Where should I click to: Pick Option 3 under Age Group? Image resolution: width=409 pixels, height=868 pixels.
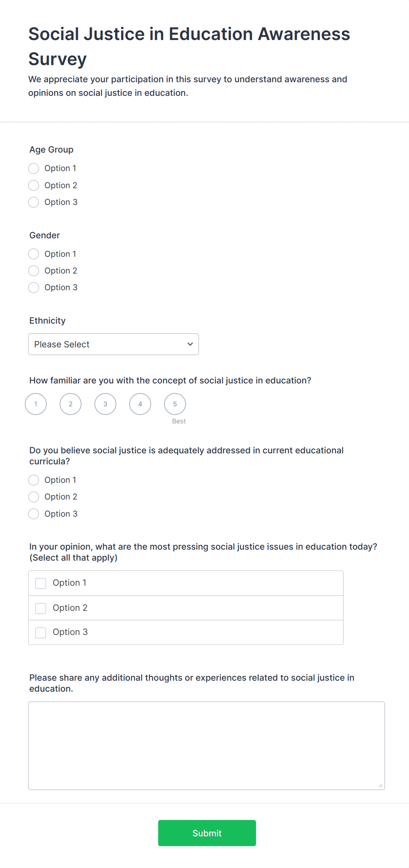pos(34,202)
